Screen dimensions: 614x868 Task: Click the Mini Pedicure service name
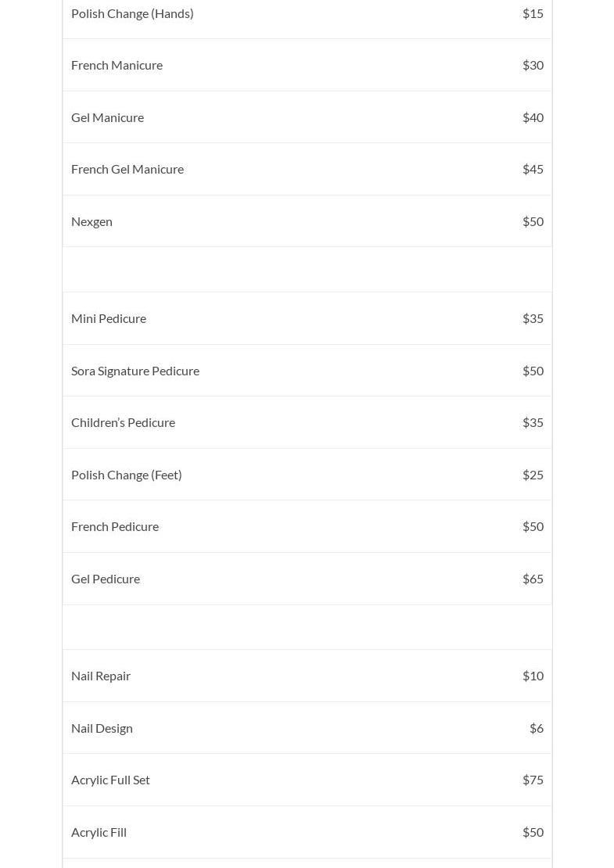click(x=109, y=318)
